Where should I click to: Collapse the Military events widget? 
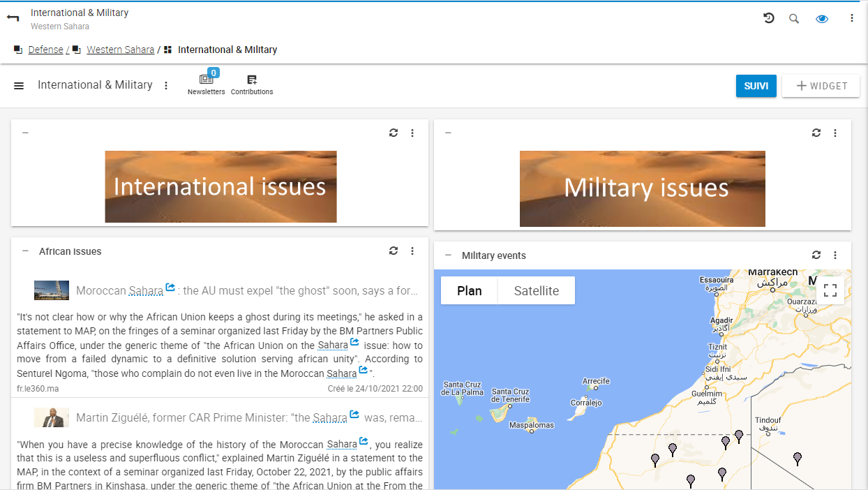click(448, 255)
